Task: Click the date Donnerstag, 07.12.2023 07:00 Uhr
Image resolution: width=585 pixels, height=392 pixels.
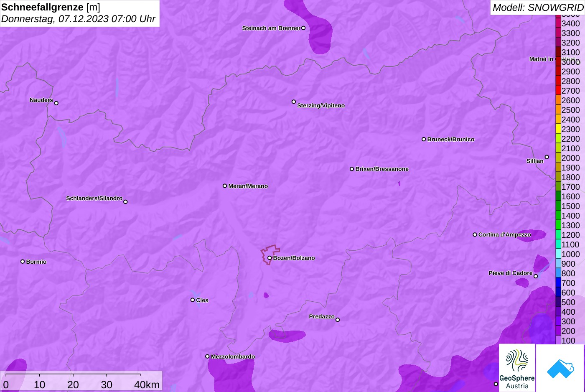Action: (78, 19)
